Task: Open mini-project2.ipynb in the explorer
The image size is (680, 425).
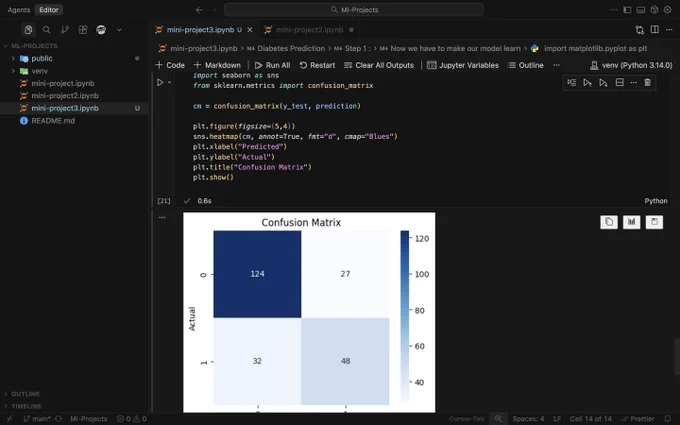Action: pyautogui.click(x=65, y=96)
